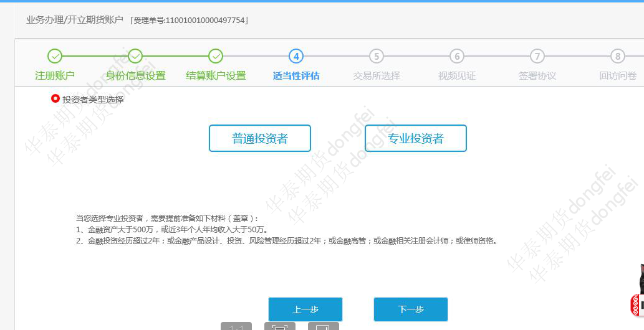Image resolution: width=644 pixels, height=330 pixels.
Task: Open the customer service mascot on right edge
Action: point(637,293)
